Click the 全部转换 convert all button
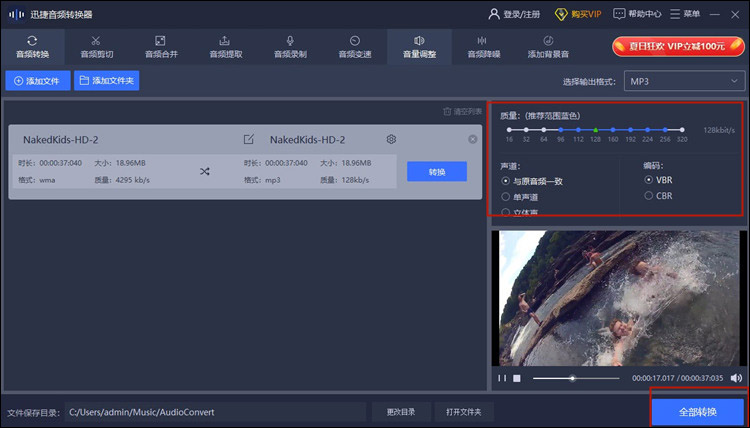Image resolution: width=750 pixels, height=428 pixels. (x=698, y=412)
